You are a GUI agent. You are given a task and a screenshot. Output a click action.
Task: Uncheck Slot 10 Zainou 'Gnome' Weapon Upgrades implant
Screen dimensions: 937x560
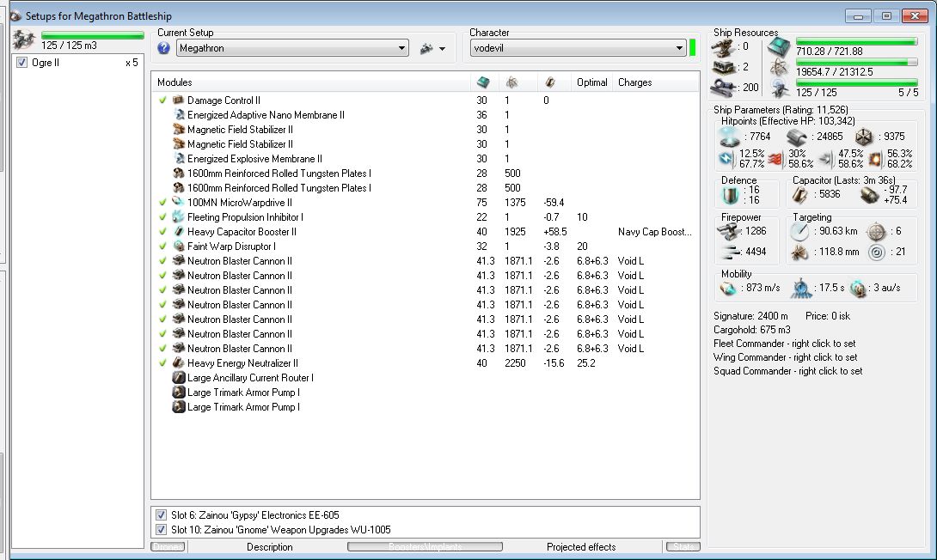click(x=161, y=530)
